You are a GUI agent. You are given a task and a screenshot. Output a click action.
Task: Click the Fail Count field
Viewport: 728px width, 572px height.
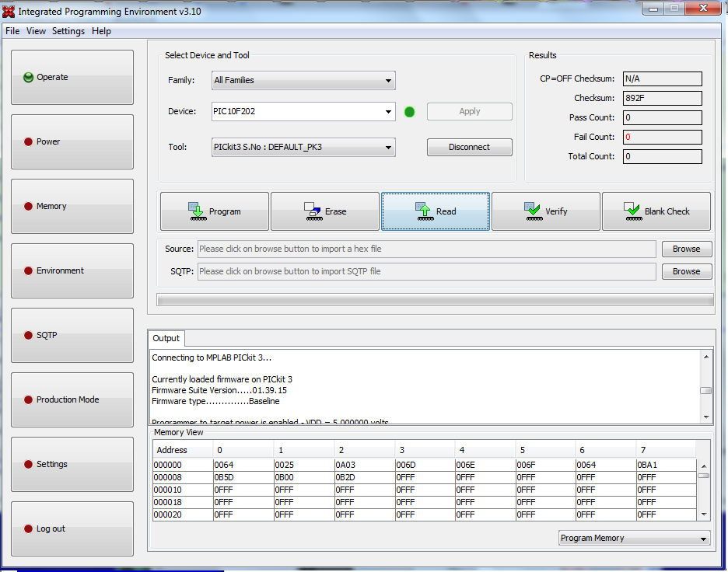662,138
